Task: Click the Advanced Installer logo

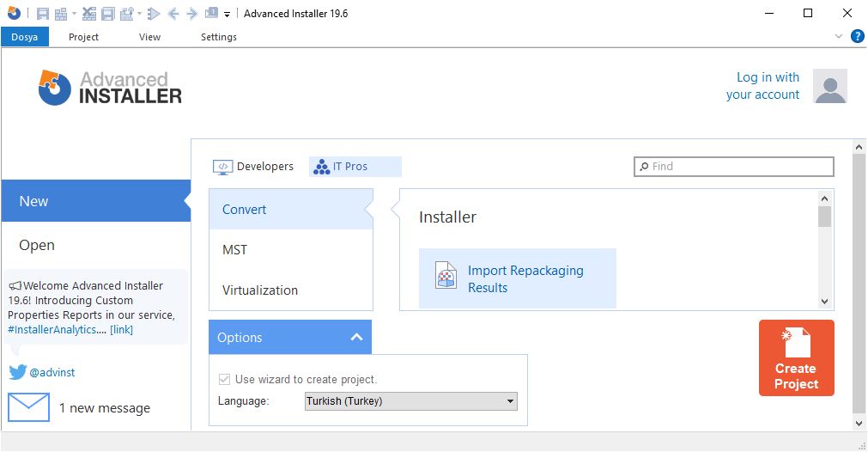Action: coord(110,88)
